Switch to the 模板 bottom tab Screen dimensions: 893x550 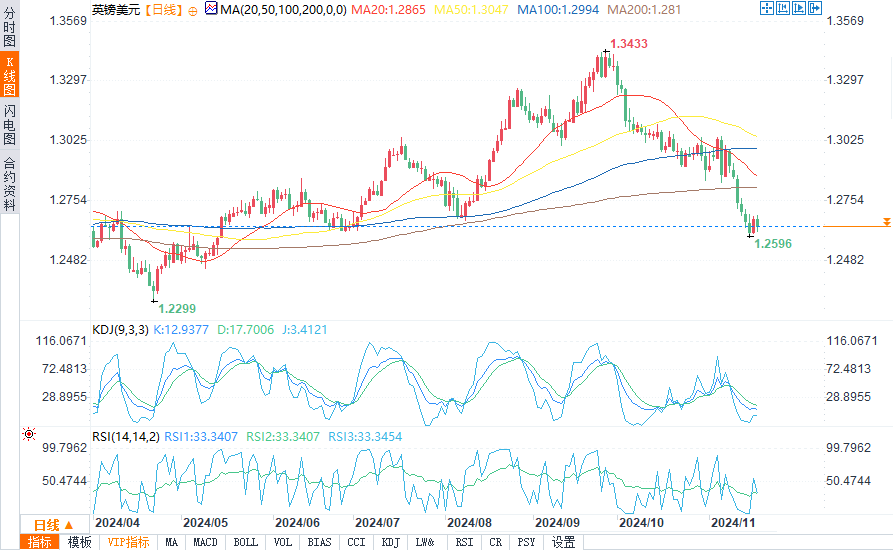80,542
